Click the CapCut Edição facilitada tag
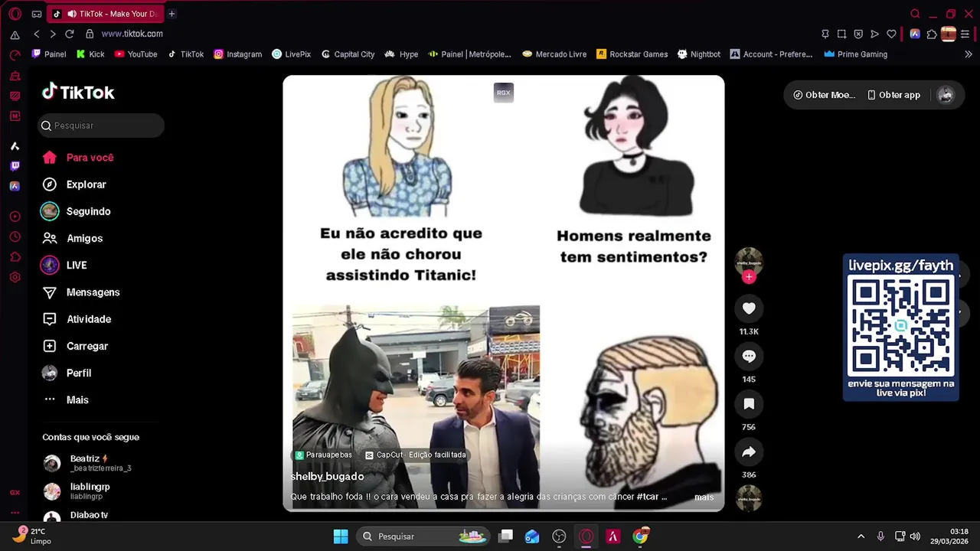This screenshot has height=551, width=980. 415,455
